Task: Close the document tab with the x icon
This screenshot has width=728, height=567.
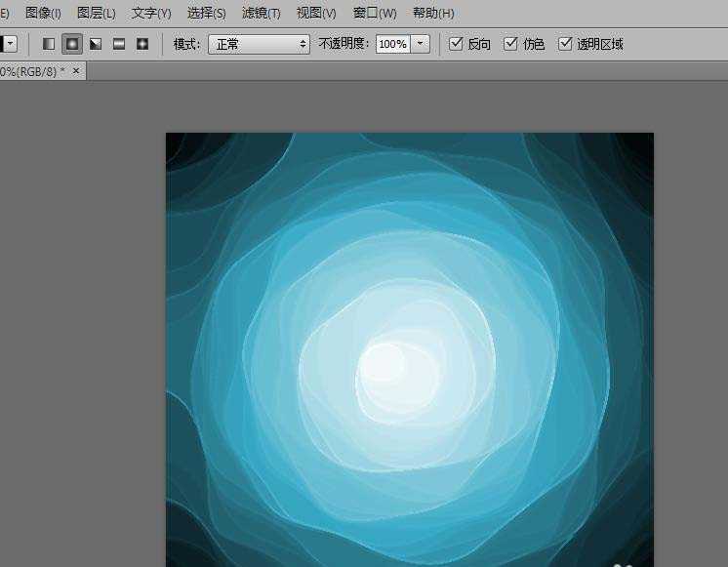Action: coord(76,71)
